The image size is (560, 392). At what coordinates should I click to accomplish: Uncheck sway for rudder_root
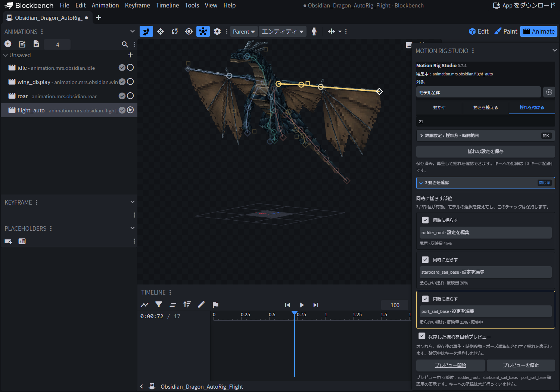[425, 220]
